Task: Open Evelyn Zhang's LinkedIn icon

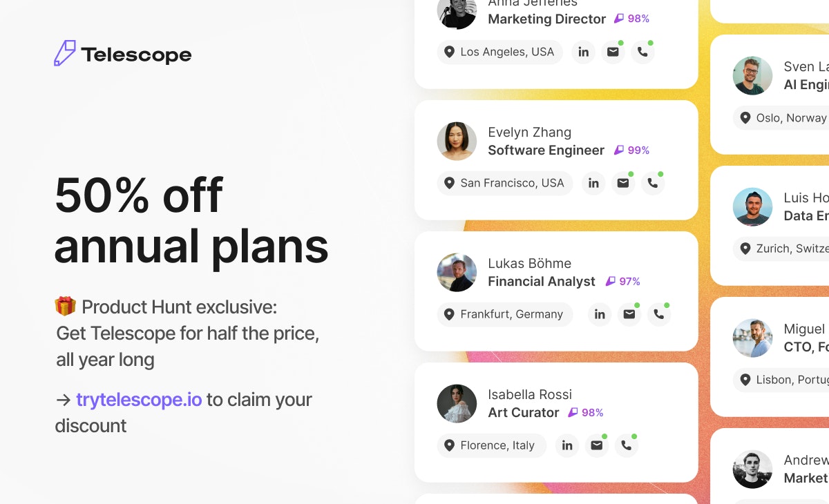Action: pyautogui.click(x=593, y=183)
